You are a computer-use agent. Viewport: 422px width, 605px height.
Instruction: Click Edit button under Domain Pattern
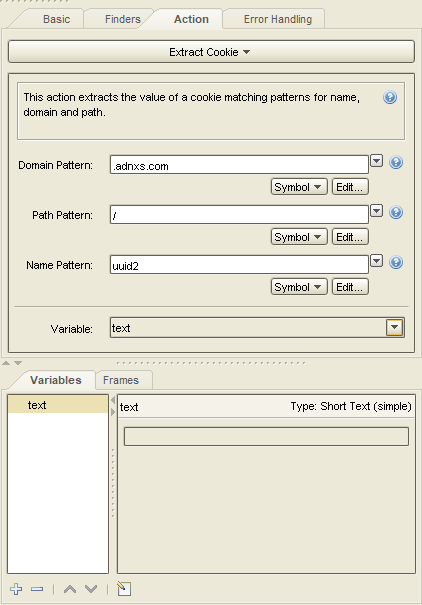click(x=350, y=187)
